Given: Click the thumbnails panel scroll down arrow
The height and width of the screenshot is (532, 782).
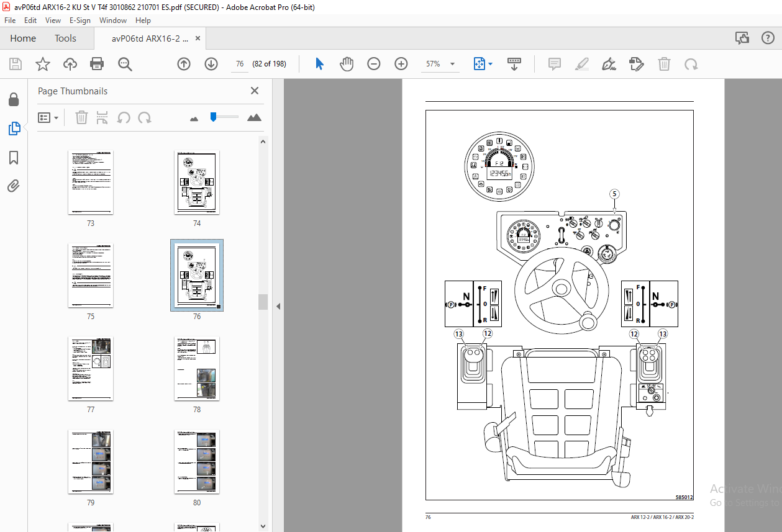Looking at the screenshot, I should tap(263, 526).
